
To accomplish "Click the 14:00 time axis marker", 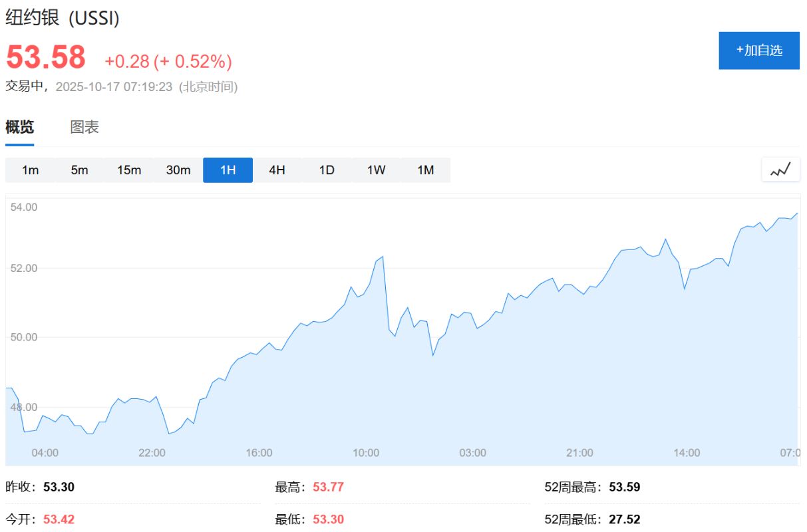I will click(x=687, y=453).
